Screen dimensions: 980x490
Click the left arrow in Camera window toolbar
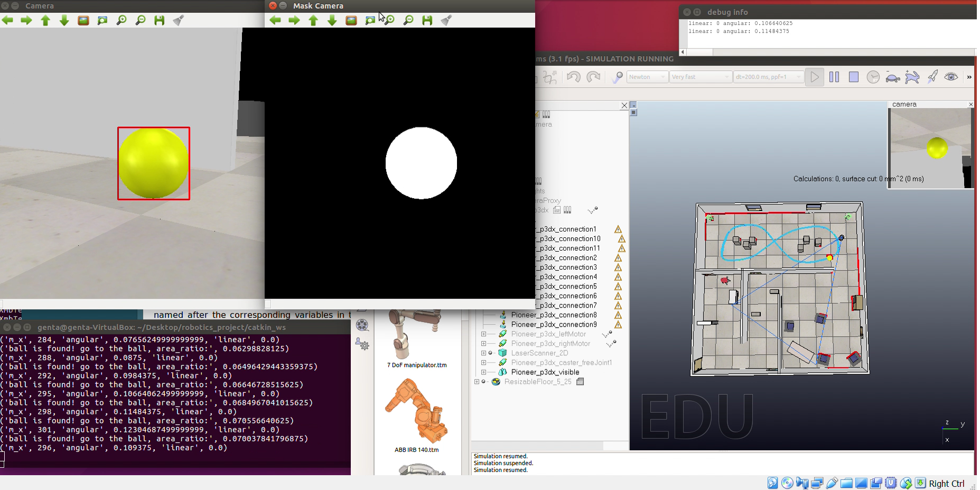pos(8,21)
